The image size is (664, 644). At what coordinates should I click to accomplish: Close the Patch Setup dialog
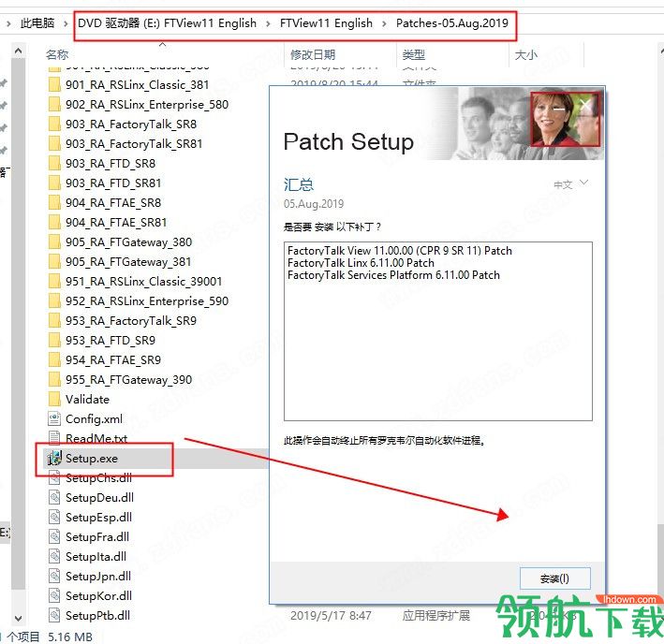[585, 105]
